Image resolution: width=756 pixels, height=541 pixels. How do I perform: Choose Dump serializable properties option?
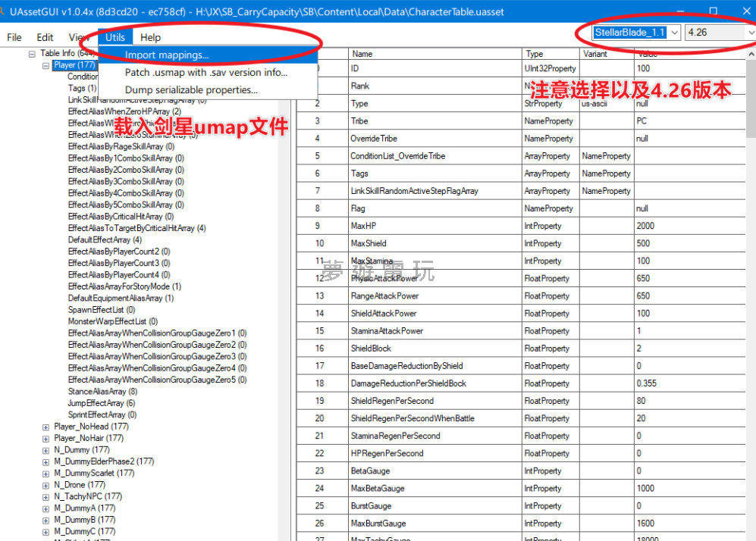pos(190,90)
